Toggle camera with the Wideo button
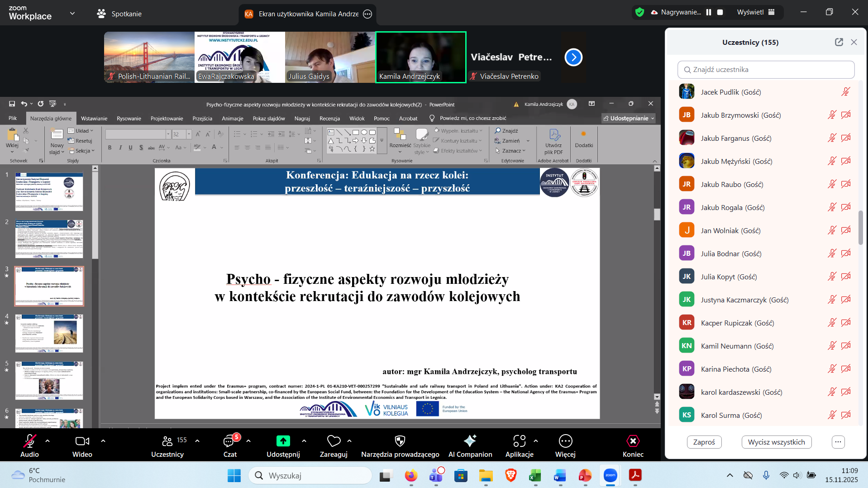The image size is (868, 488). click(82, 441)
